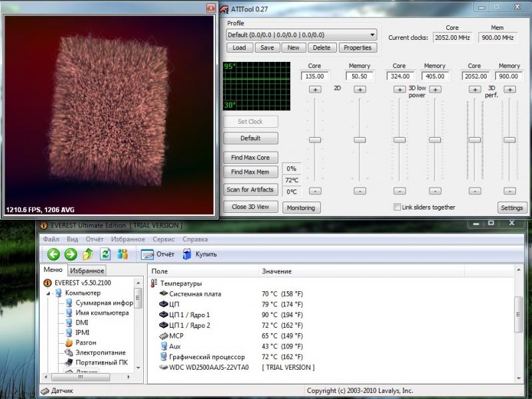Decrease 3D perf. Memory with minus button
This screenshot has height=399, width=532.
(x=509, y=192)
